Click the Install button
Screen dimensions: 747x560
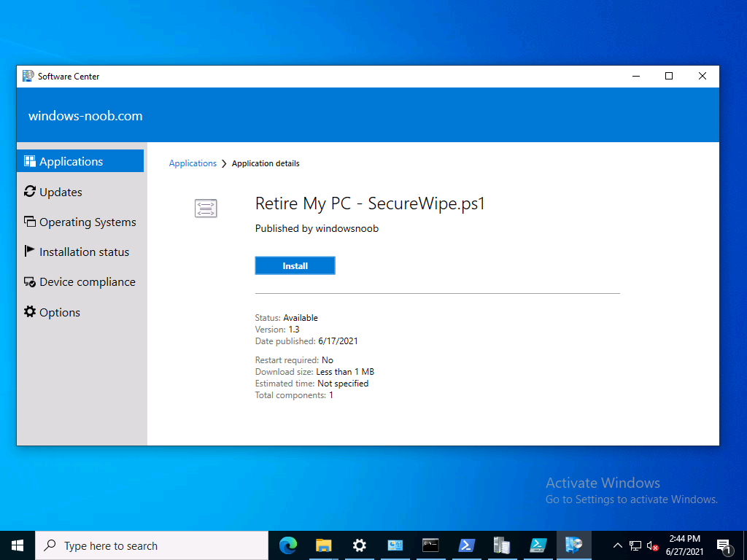(295, 265)
